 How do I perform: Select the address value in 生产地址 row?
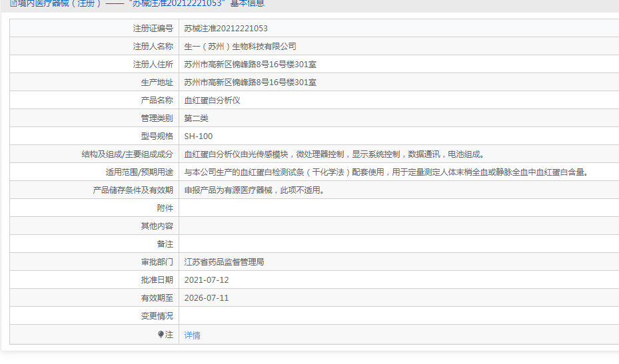click(x=251, y=83)
